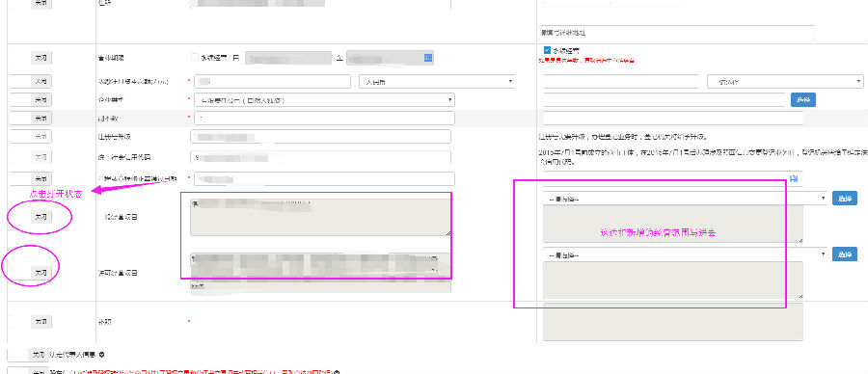
Task: Open the first --请选择-- dropdown on the right
Action: coord(686,198)
